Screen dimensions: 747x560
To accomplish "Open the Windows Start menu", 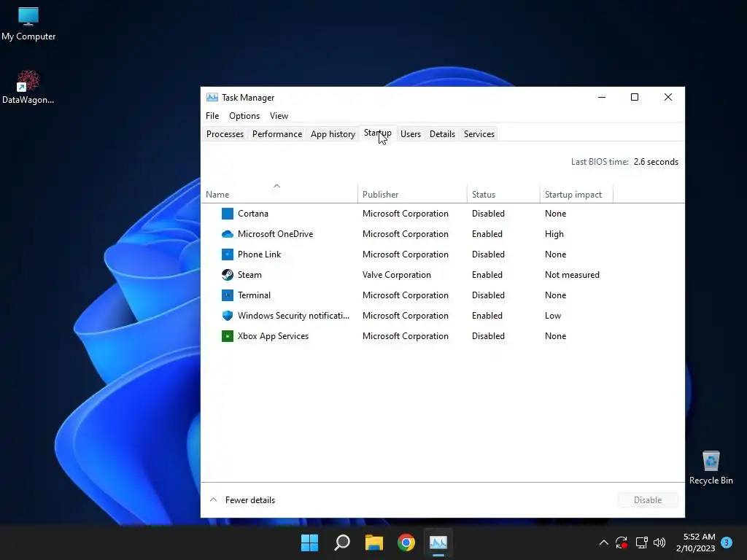I will point(309,542).
